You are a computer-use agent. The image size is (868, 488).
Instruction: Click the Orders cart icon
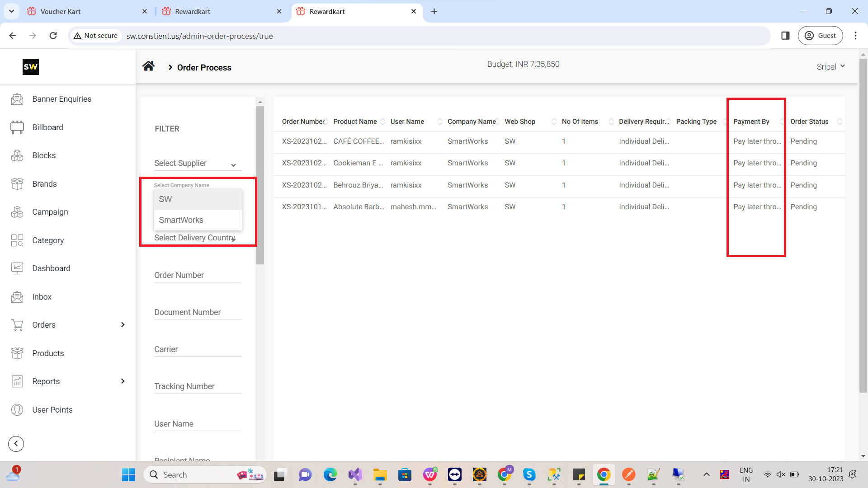17,325
